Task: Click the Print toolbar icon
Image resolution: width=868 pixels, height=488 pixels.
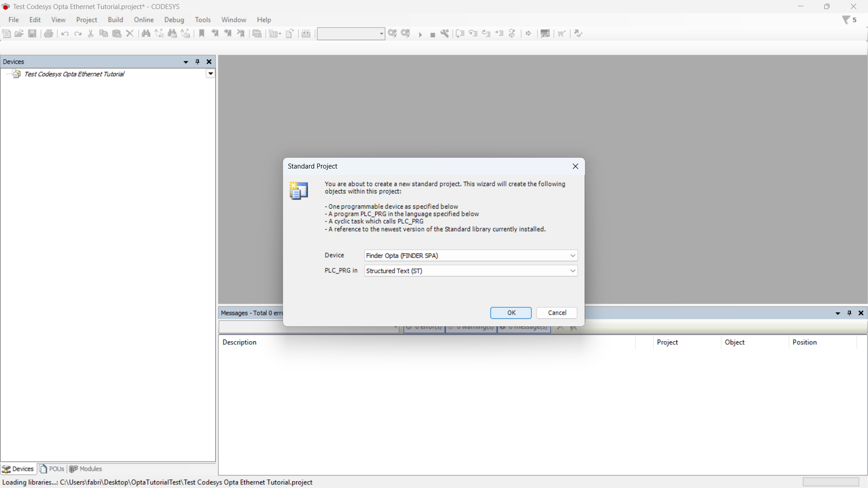Action: point(48,33)
